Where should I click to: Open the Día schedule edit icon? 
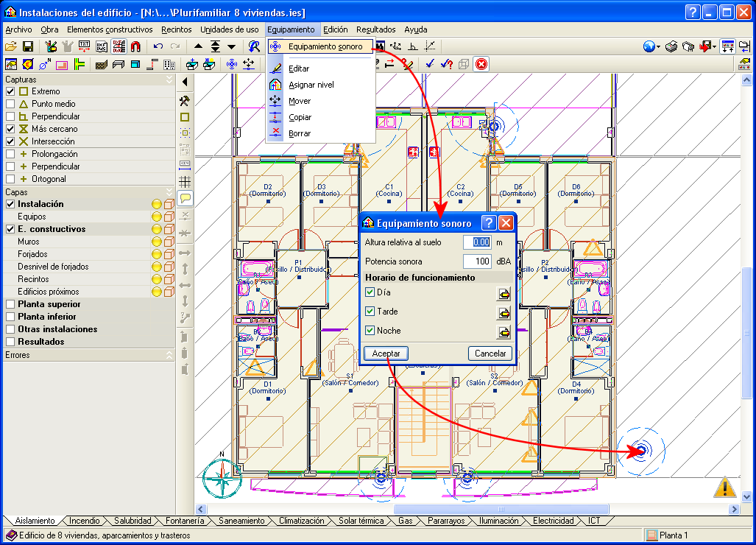click(x=504, y=293)
